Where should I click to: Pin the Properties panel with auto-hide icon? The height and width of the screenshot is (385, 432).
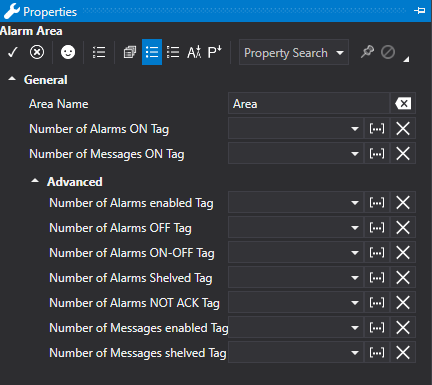click(419, 11)
